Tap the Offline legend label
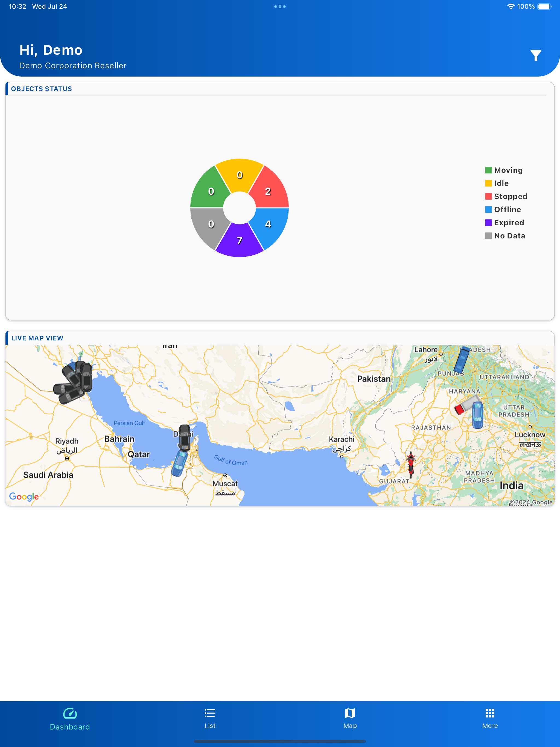The height and width of the screenshot is (747, 560). click(507, 210)
